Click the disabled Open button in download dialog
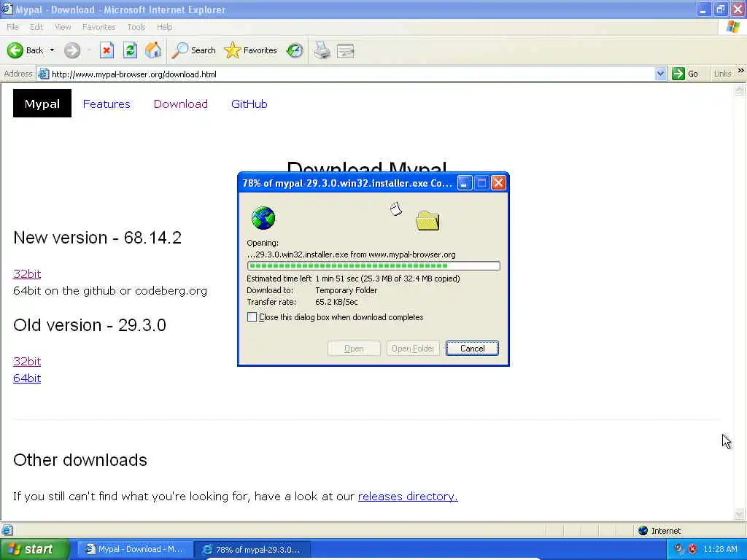The width and height of the screenshot is (747, 560). [354, 348]
